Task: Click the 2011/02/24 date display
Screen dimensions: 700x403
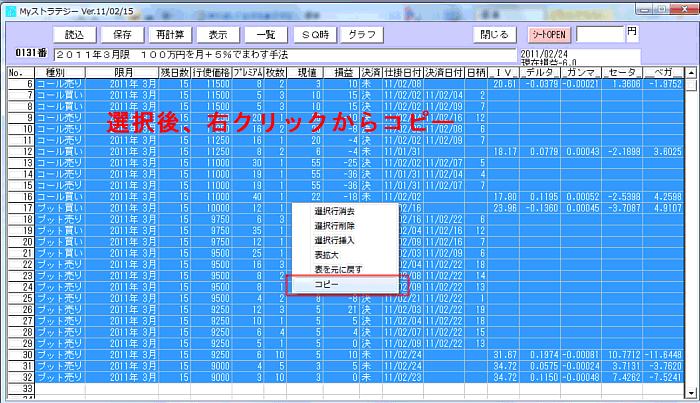Action: [544, 54]
